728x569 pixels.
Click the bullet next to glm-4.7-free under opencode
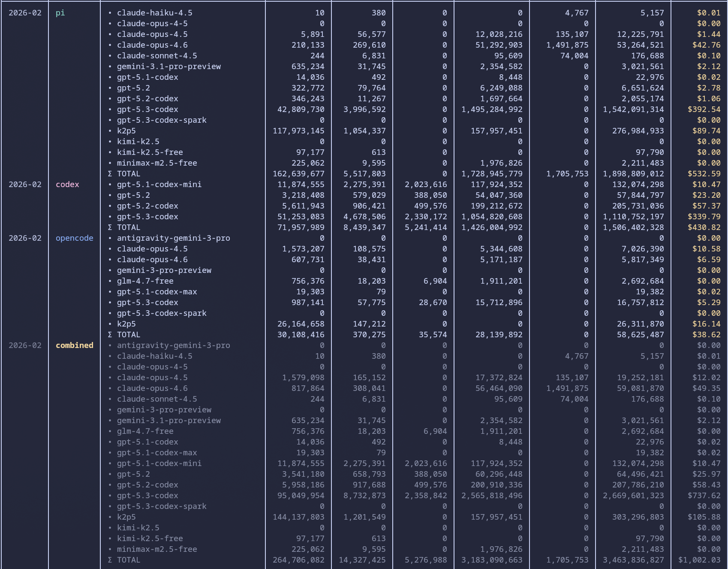tap(111, 281)
